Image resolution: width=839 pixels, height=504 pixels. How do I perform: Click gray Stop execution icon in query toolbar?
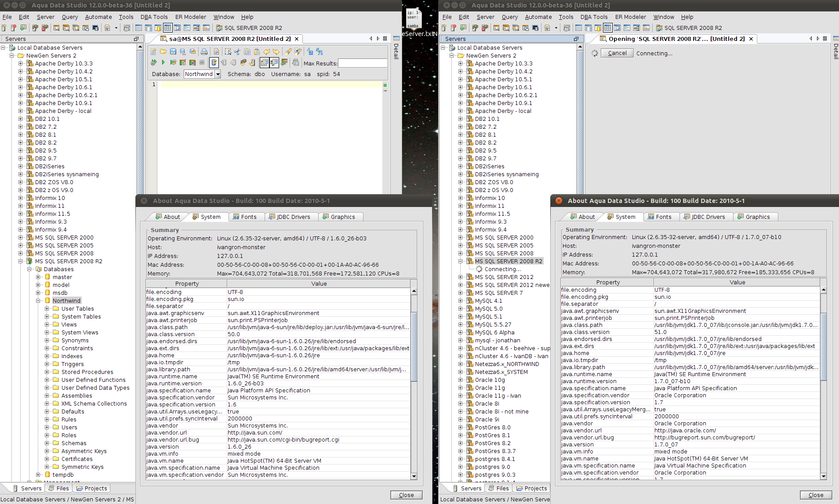(202, 63)
